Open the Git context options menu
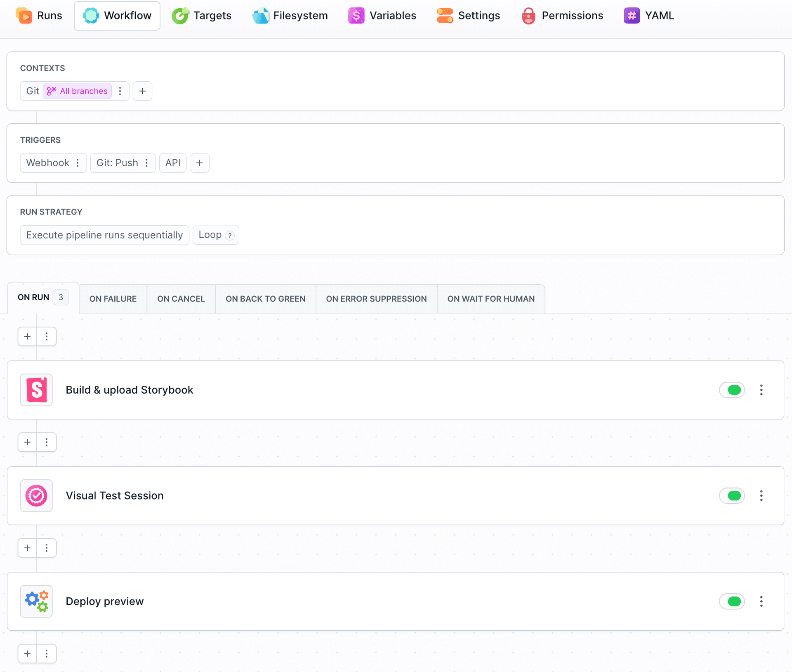792x672 pixels. coord(120,91)
